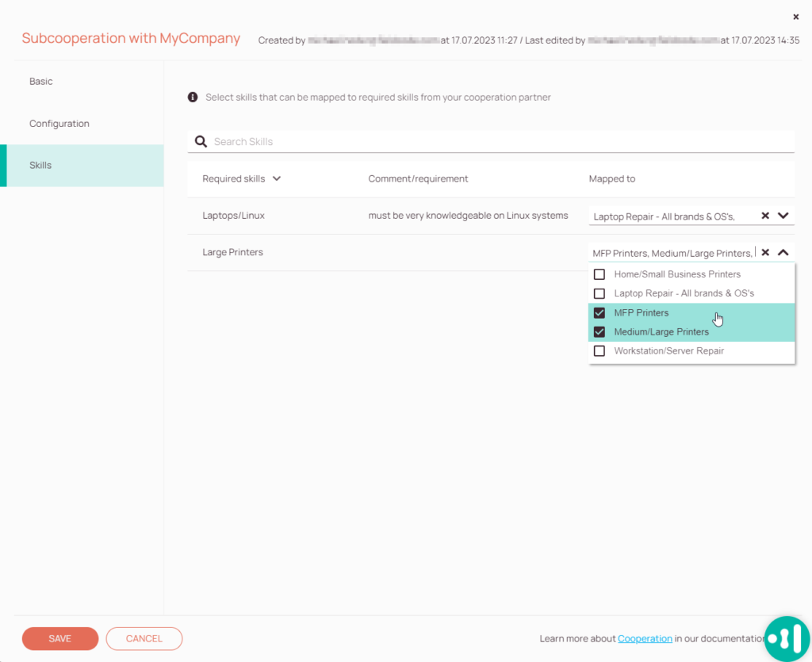The image size is (812, 662).
Task: Switch to the Basic tab
Action: click(x=40, y=81)
